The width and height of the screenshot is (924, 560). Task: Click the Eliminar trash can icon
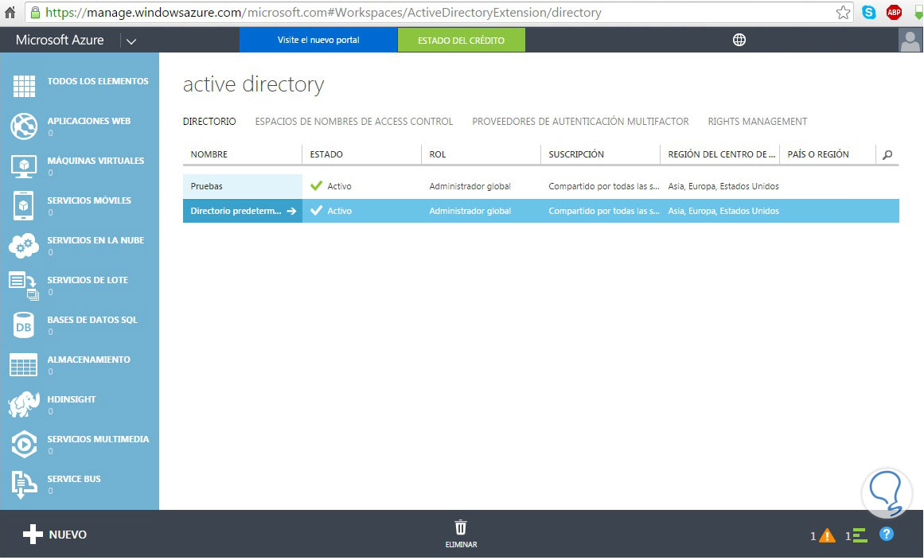click(x=461, y=527)
